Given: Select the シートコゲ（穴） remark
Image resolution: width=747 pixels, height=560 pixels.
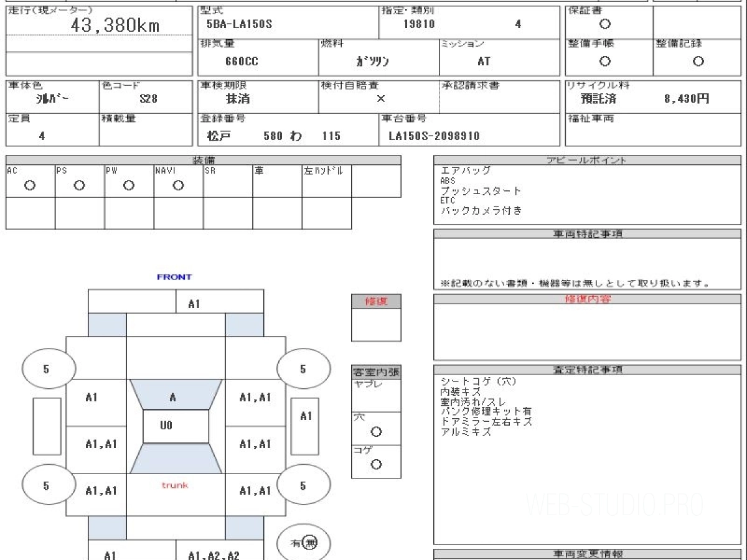Looking at the screenshot, I should tap(479, 381).
